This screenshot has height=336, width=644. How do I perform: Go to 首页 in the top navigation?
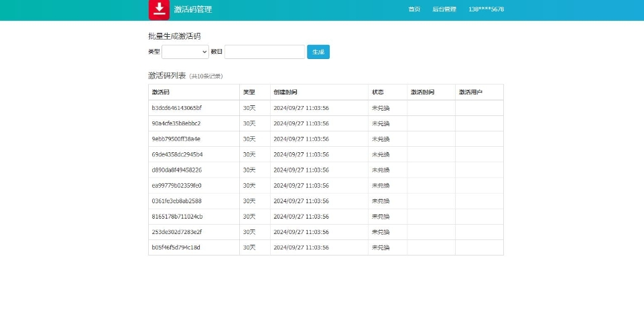tap(414, 9)
